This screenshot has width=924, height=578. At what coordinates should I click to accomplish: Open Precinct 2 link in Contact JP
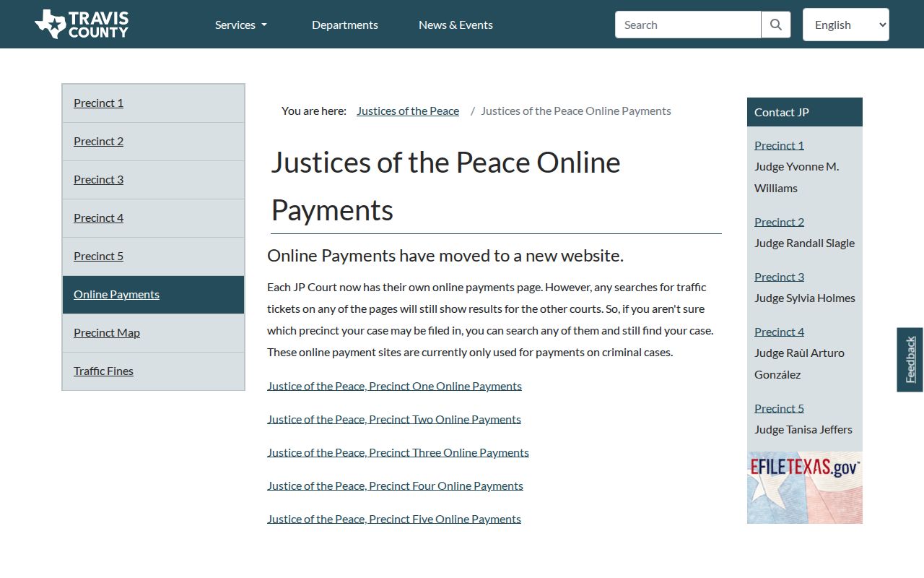[x=779, y=222]
